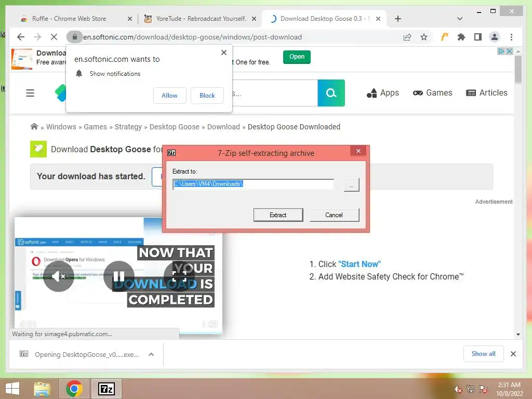Click the share page icon in address bar
532x399 pixels.
[x=407, y=37]
